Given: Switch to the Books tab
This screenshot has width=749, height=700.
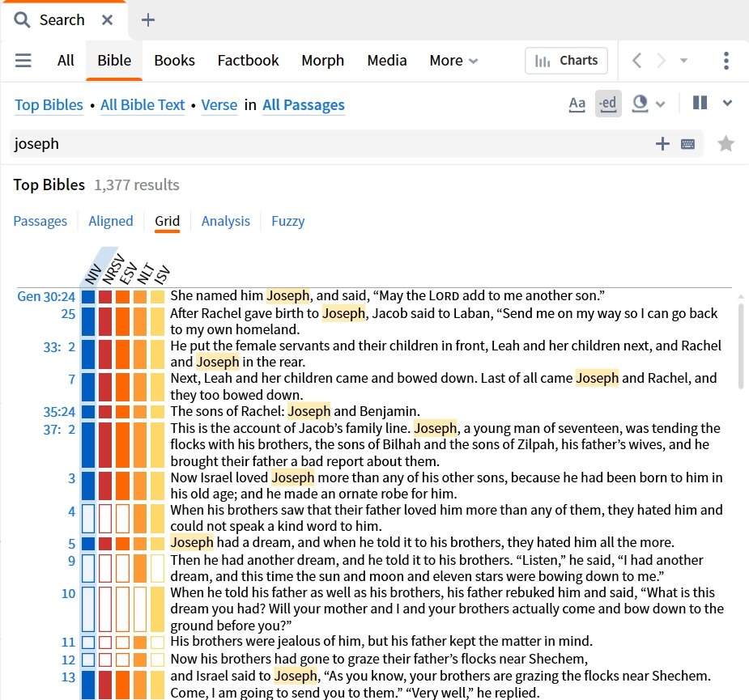Looking at the screenshot, I should 174,61.
